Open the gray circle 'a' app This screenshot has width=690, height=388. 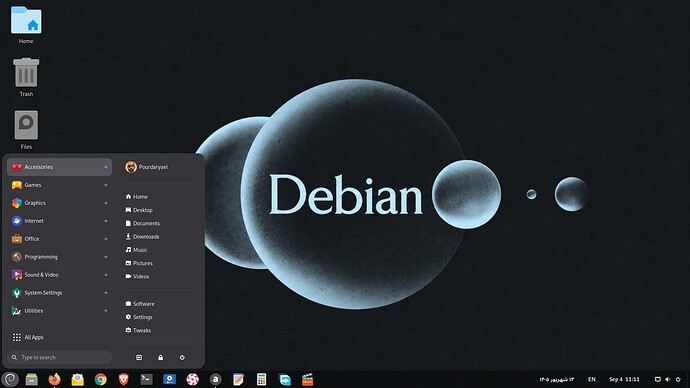point(215,379)
